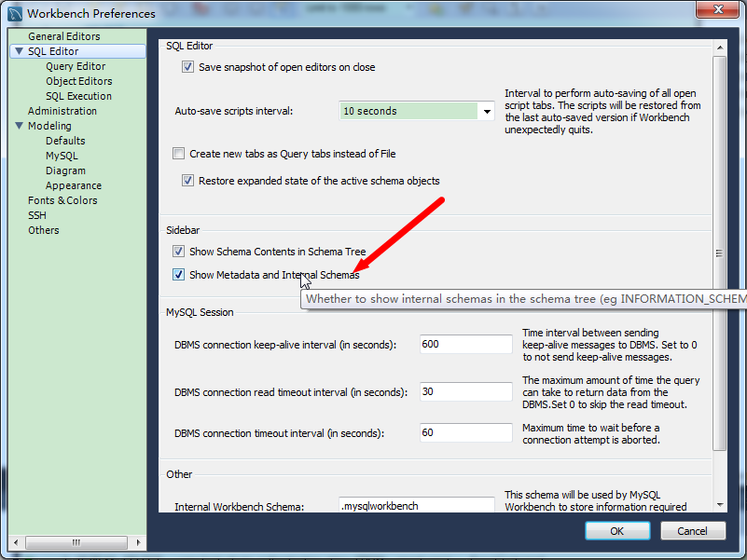Open the Auto-save scripts interval dropdown

[x=487, y=112]
